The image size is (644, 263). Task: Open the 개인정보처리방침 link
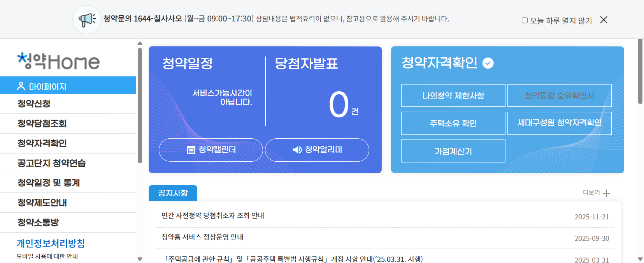(51, 244)
